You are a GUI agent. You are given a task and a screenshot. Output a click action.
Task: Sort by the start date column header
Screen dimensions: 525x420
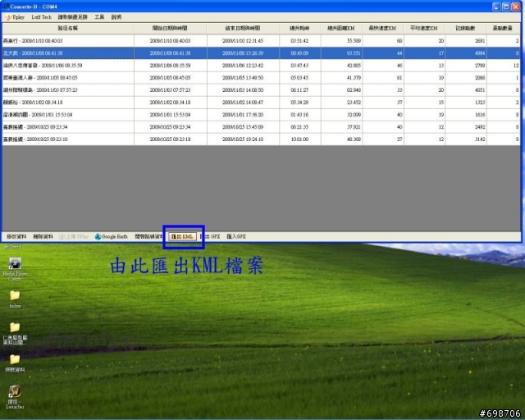click(170, 28)
